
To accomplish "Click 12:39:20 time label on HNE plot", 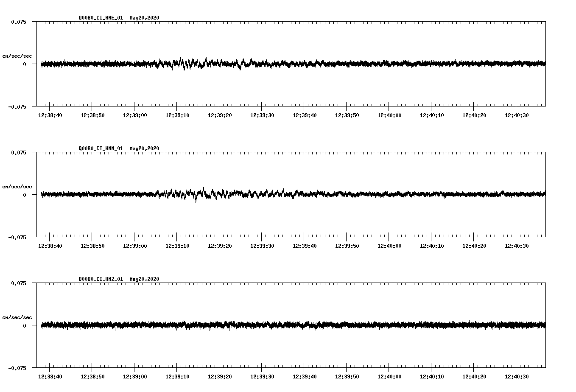I will click(220, 115).
